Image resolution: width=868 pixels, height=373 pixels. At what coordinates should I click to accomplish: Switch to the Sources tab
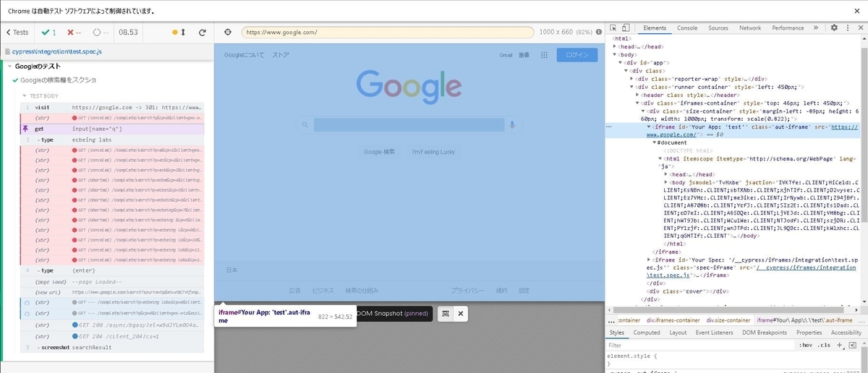coord(718,28)
